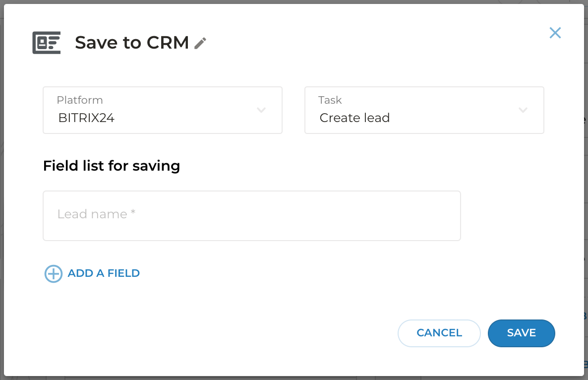Close the Save to CRM dialog with the X
The image size is (588, 380).
click(555, 33)
